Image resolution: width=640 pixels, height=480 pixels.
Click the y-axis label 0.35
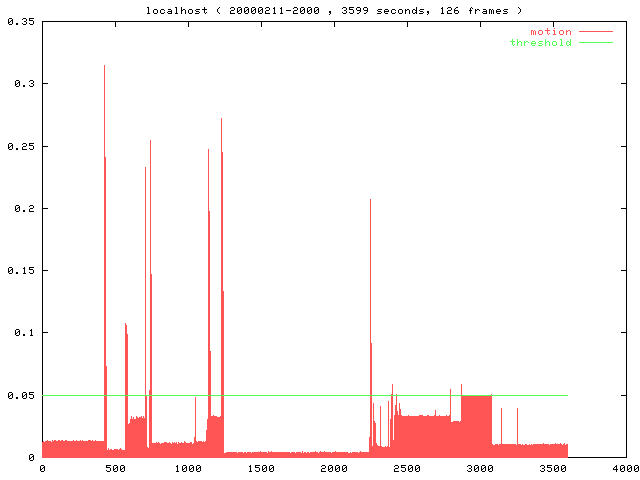(20, 21)
